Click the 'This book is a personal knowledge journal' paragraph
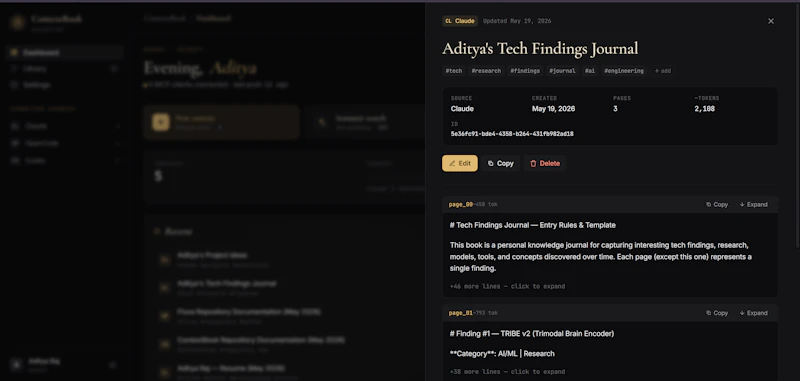800x381 pixels. (601, 257)
